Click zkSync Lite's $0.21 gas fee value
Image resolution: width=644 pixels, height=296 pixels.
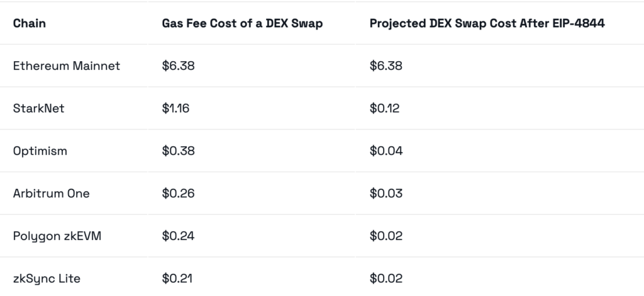pyautogui.click(x=177, y=278)
